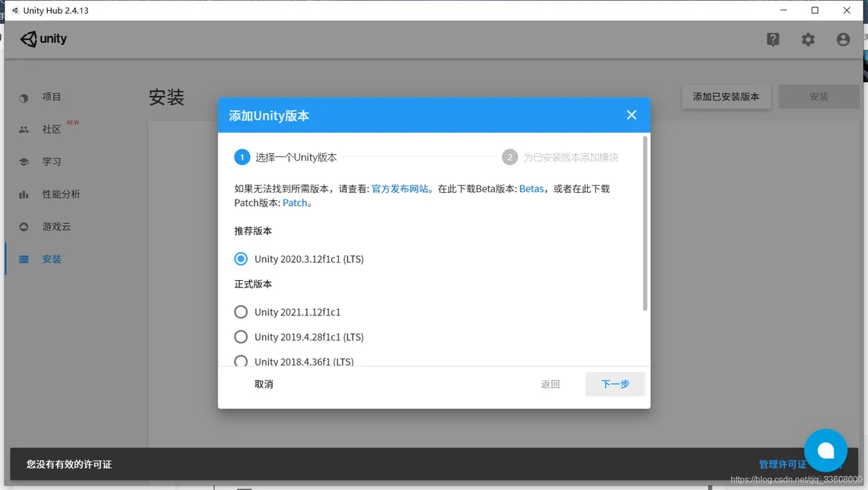This screenshot has width=868, height=490.
Task: Select Unity 2021.1.12f1c1 radio button
Action: pyautogui.click(x=240, y=312)
